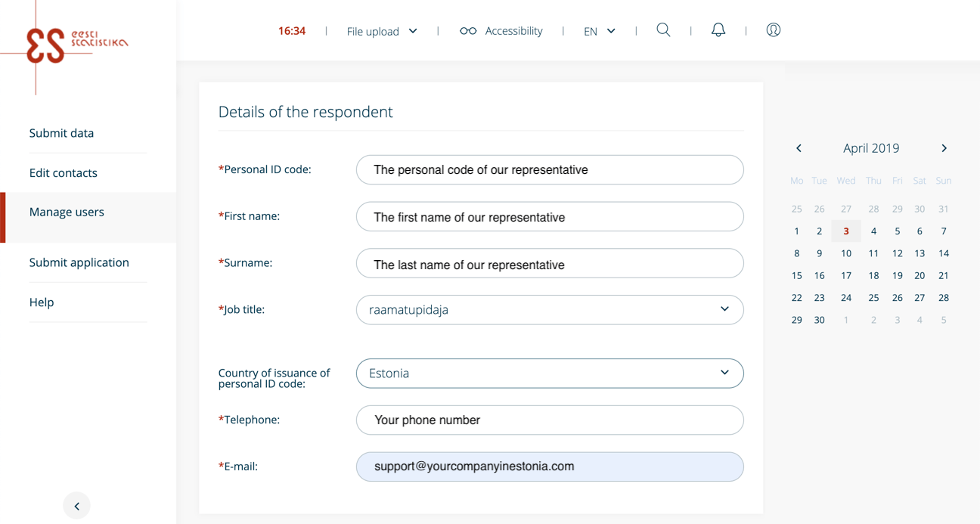The height and width of the screenshot is (524, 980).
Task: Open the search function
Action: click(x=663, y=29)
